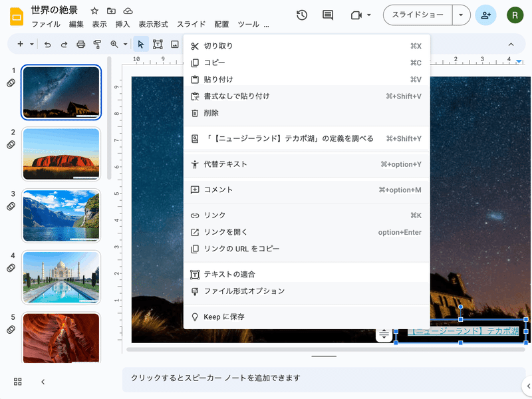The height and width of the screenshot is (399, 532).
Task: Collapse the toolbar with the up chevron
Action: (x=511, y=44)
